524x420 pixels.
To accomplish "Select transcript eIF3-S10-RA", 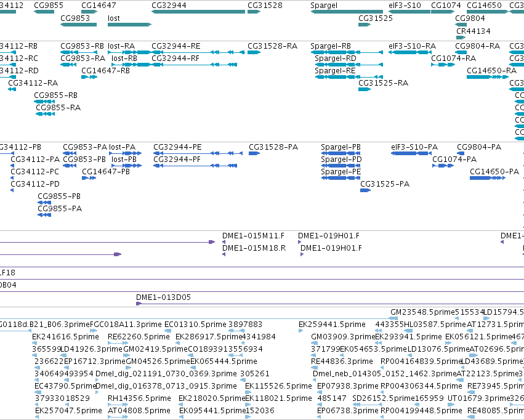I will (x=412, y=46).
